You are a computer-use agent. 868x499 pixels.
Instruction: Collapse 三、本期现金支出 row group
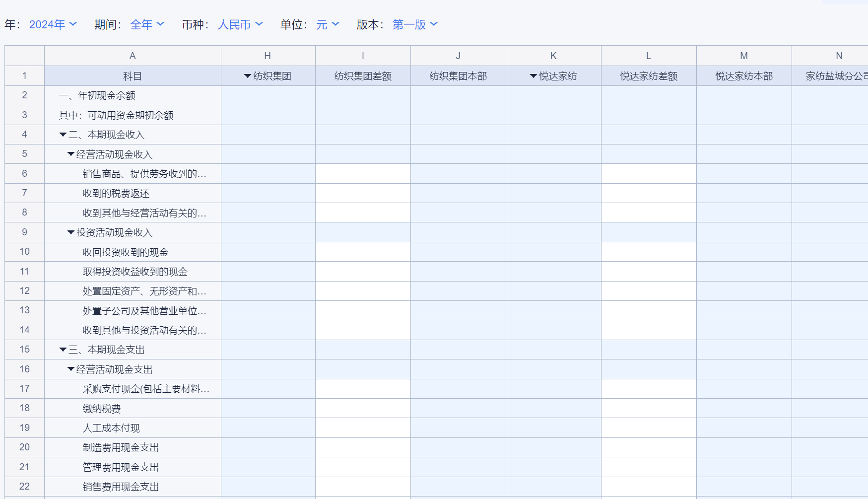63,350
